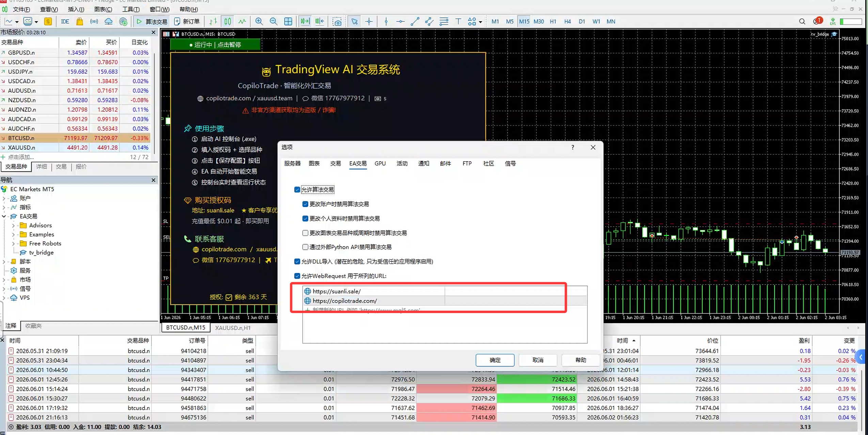Zoom in on the chart
Image resolution: width=868 pixels, height=435 pixels.
click(x=259, y=21)
